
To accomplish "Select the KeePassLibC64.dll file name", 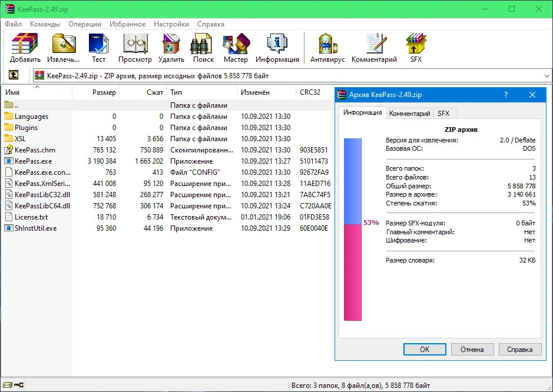I will coord(42,206).
